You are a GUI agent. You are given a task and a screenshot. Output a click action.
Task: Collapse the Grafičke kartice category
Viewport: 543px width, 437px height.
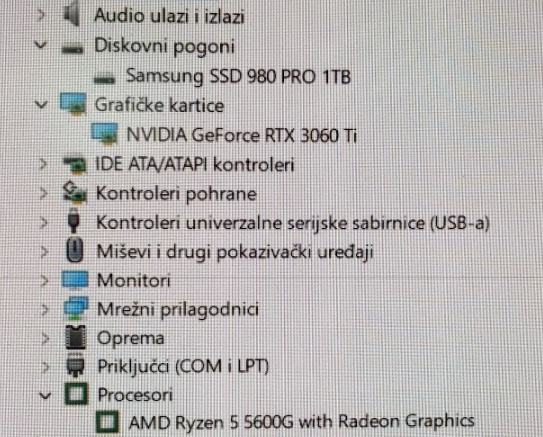point(42,104)
